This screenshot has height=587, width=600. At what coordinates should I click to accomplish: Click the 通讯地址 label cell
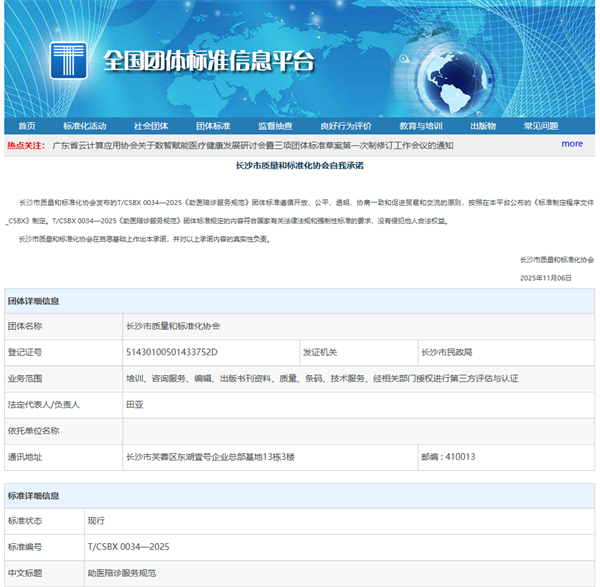point(64,457)
